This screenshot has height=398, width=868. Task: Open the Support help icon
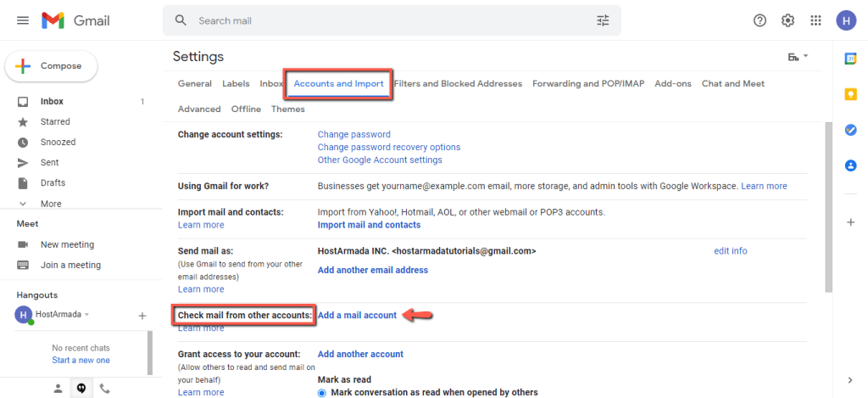[x=760, y=20]
